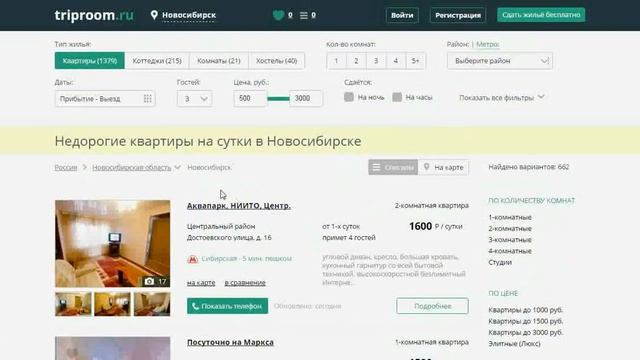
Task: Click the camera icon showing 17 photos
Action: coord(149,281)
